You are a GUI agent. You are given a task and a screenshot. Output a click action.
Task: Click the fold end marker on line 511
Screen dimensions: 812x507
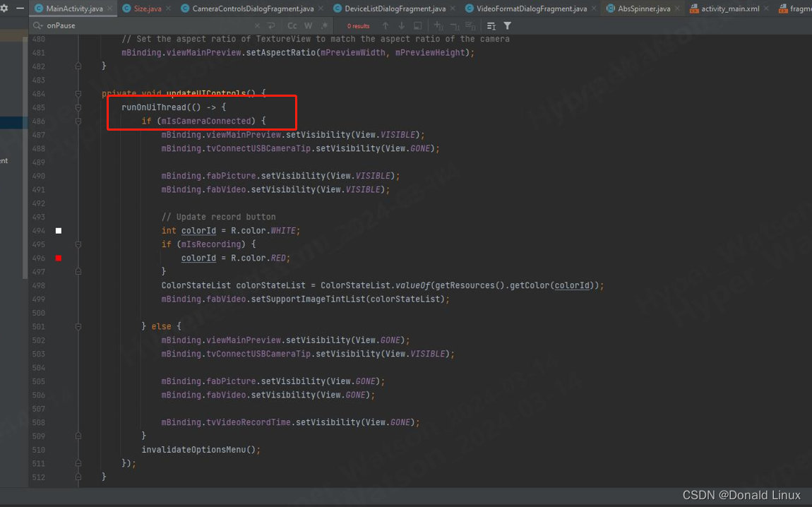click(x=78, y=463)
